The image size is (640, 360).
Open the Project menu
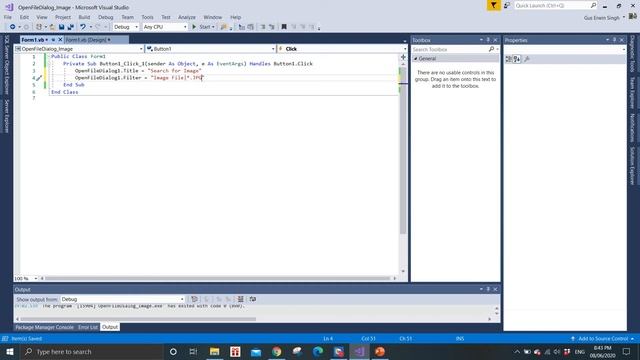63,17
